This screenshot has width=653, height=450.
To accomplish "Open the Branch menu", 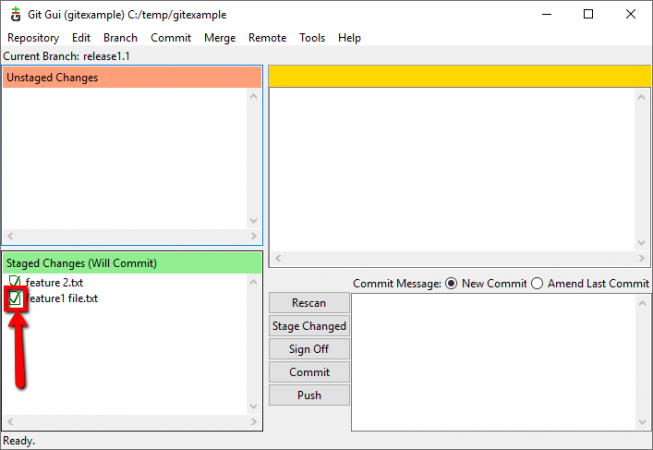I will (x=120, y=38).
